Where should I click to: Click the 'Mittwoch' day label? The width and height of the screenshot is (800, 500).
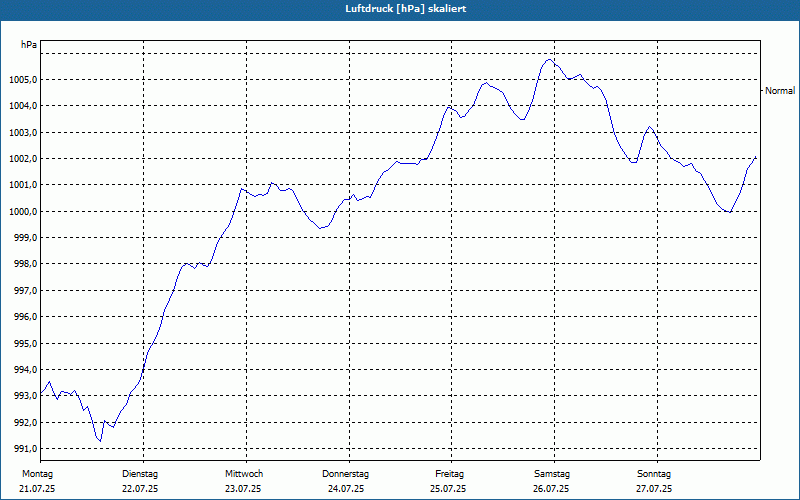coord(244,474)
